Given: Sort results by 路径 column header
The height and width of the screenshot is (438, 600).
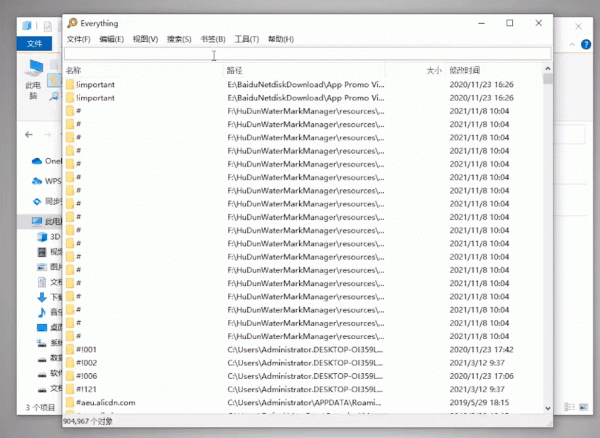Looking at the screenshot, I should click(235, 70).
